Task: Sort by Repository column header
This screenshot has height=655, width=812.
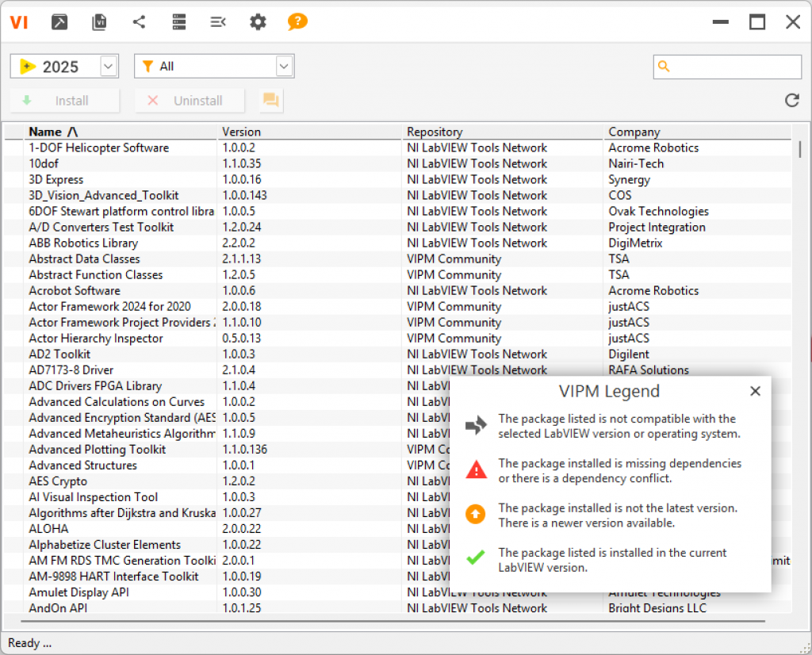Action: 503,132
